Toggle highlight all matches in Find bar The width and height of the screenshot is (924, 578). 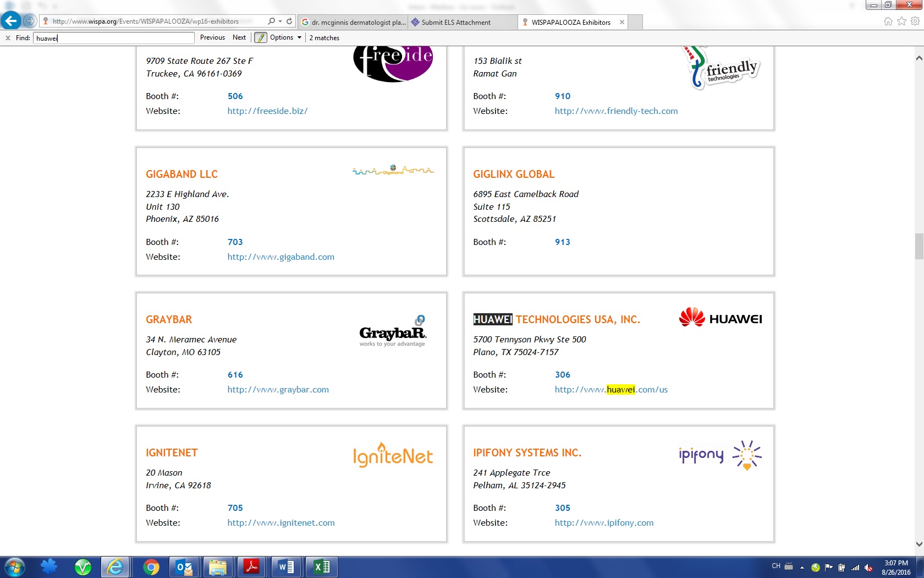(261, 37)
